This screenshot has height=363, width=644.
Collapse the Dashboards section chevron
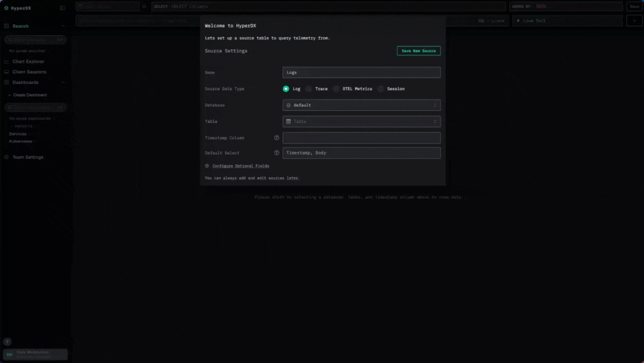(x=63, y=82)
